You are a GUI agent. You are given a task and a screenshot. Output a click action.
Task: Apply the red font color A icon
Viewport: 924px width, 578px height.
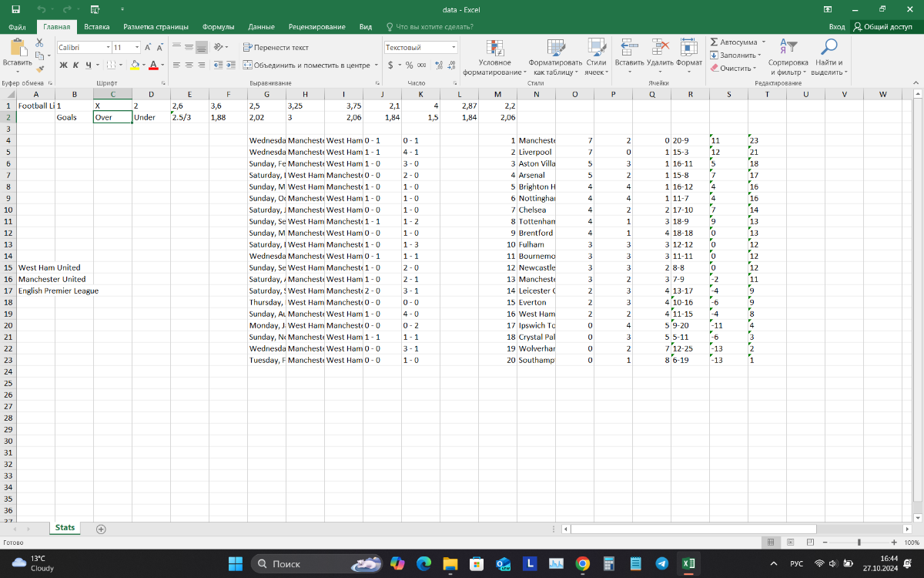click(x=152, y=66)
